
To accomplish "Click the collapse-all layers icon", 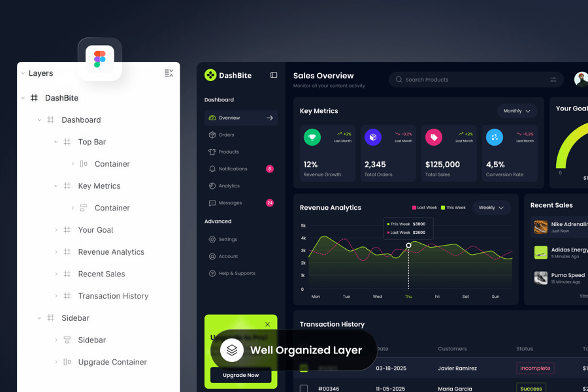I will [169, 73].
